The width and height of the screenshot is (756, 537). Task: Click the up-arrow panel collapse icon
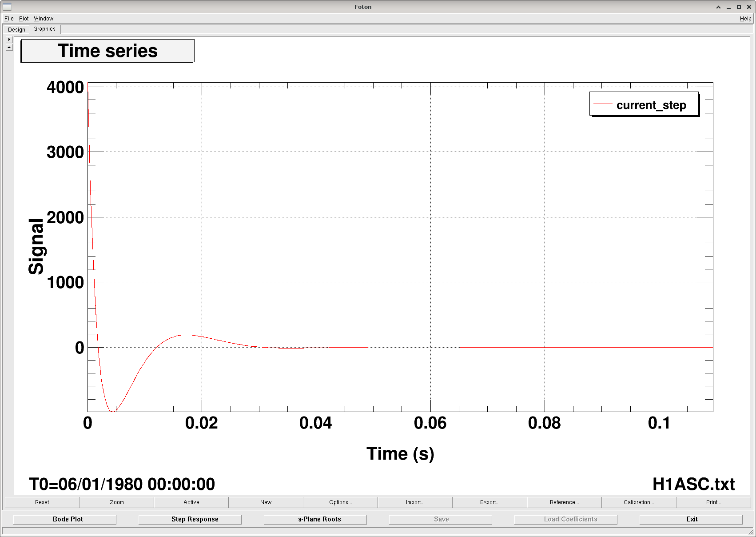click(x=9, y=47)
